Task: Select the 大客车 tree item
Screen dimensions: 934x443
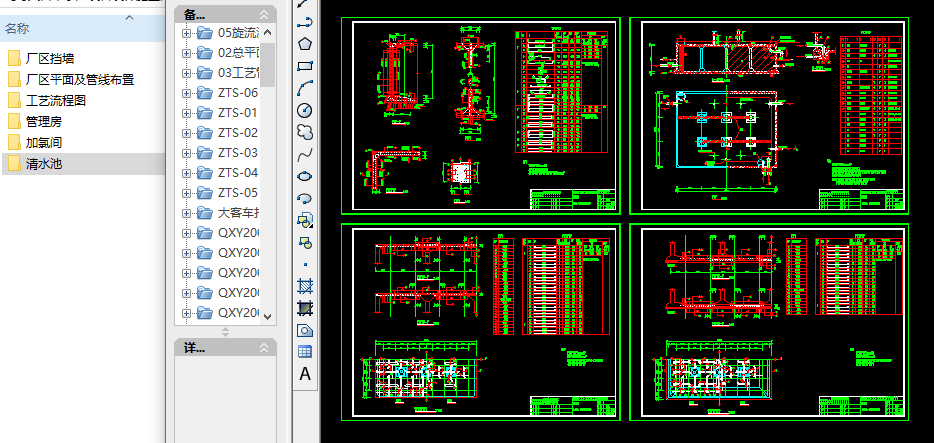Action: (238, 213)
